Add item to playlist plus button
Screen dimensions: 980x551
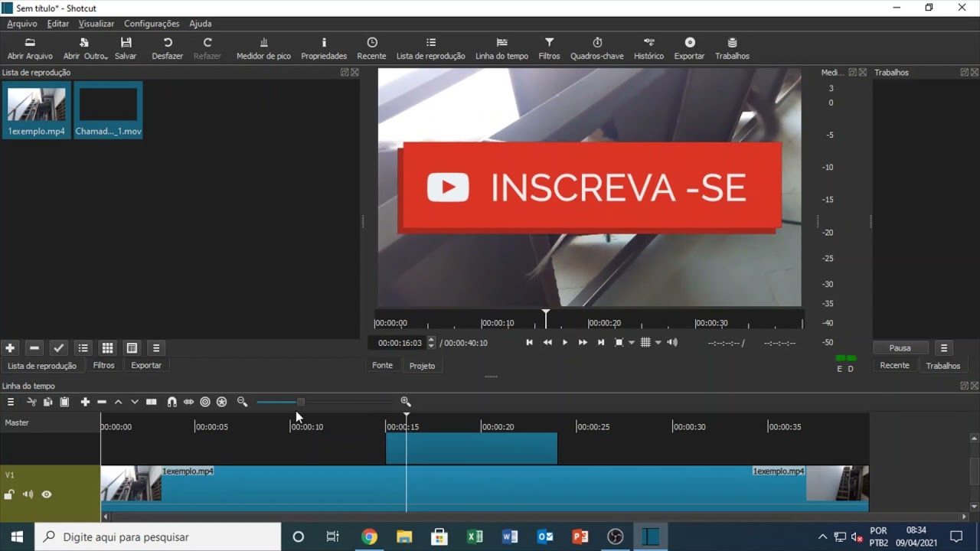pyautogui.click(x=10, y=348)
